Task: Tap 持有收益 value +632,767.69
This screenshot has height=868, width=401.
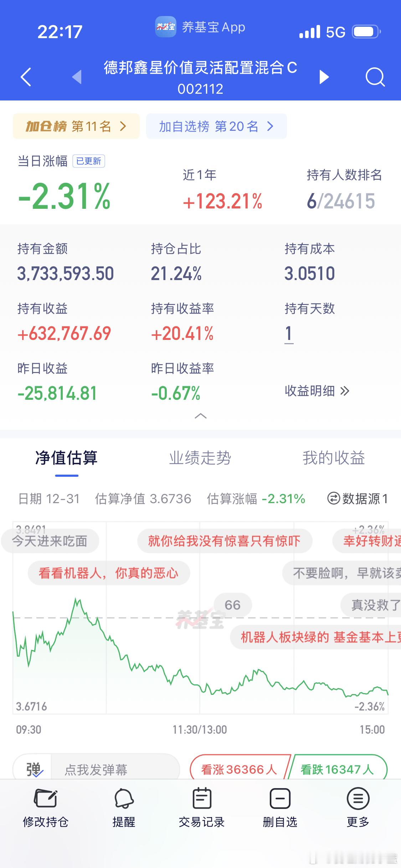Action: pos(64,334)
